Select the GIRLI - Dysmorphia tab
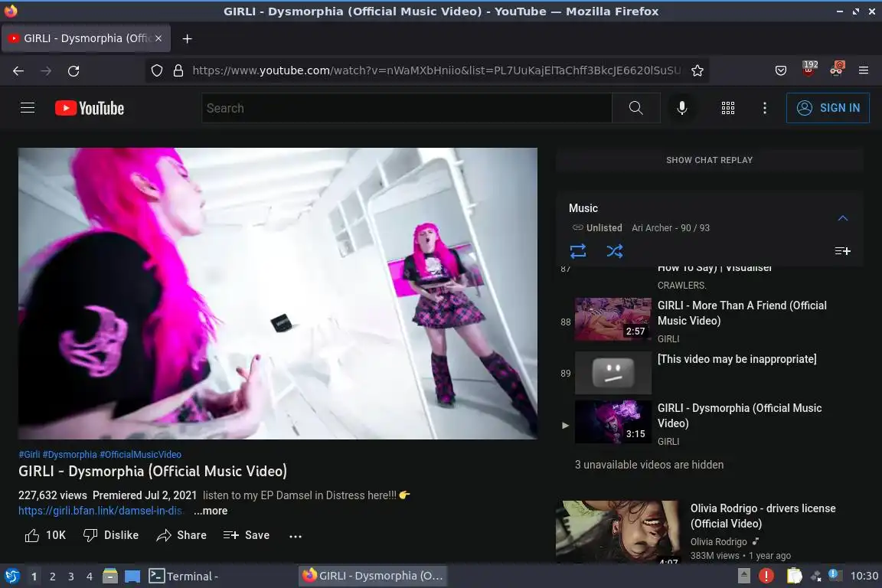882x588 pixels. [86, 38]
